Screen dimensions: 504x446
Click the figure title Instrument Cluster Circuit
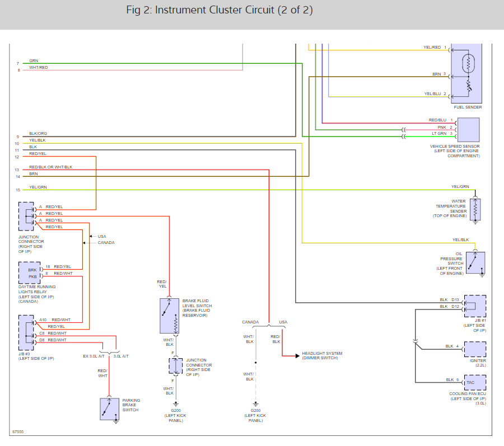click(x=219, y=10)
